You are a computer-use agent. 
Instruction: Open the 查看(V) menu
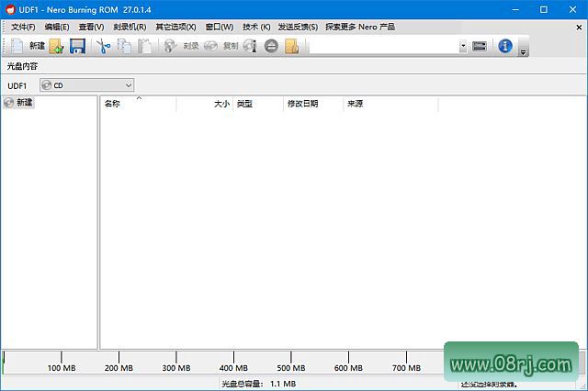pos(91,27)
